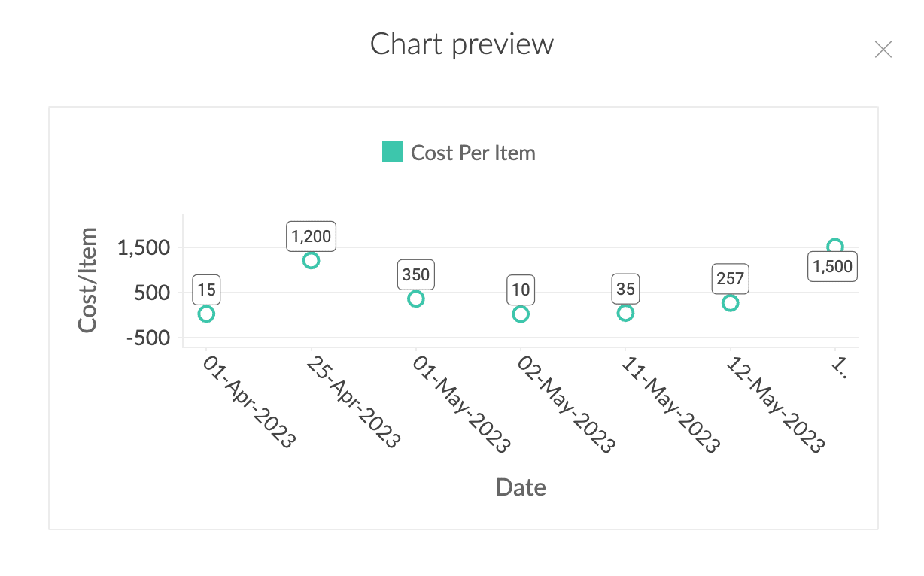Toggle the Cost Per Item legend label

(x=473, y=153)
